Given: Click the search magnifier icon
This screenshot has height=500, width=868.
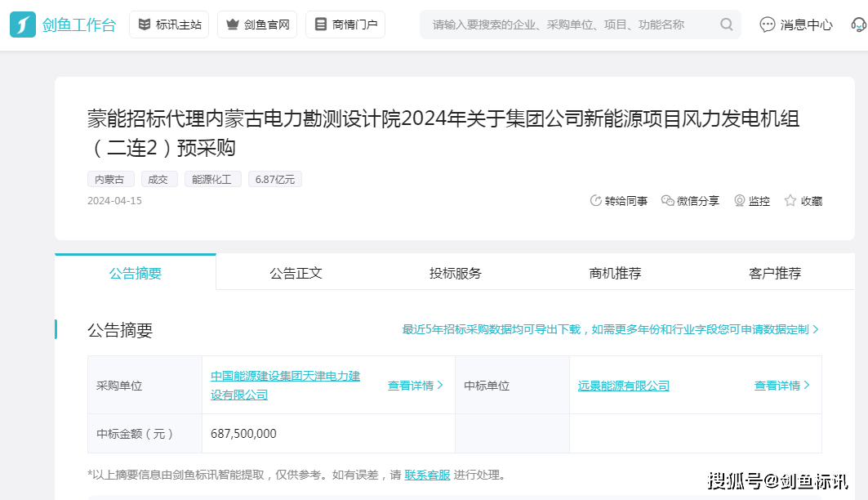Looking at the screenshot, I should tap(726, 25).
